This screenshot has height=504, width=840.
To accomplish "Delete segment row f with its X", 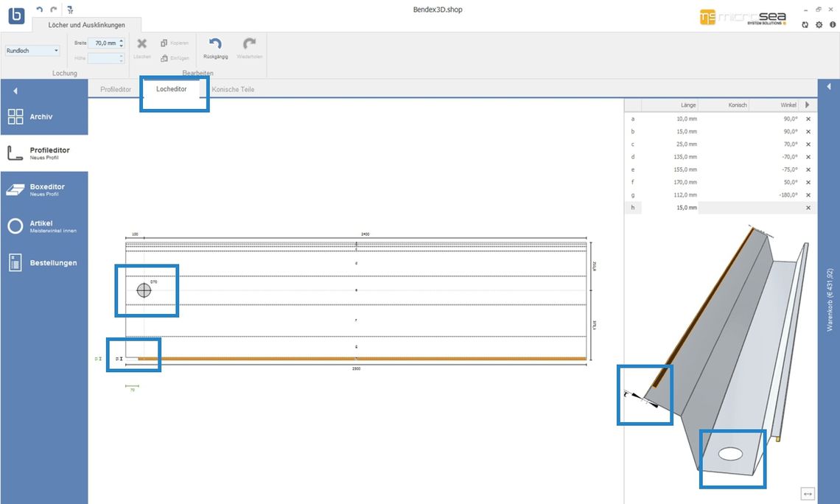I will pos(808,183).
